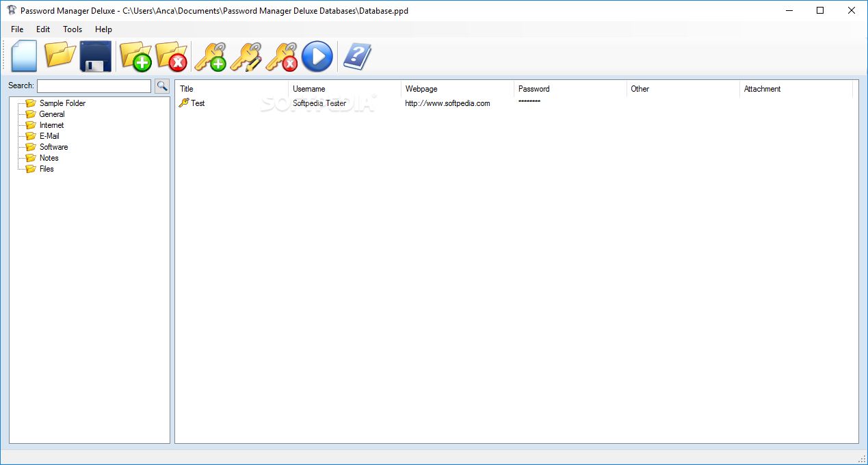Click the key icon beside the Test entry
Image resolution: width=868 pixels, height=465 pixels.
click(184, 103)
